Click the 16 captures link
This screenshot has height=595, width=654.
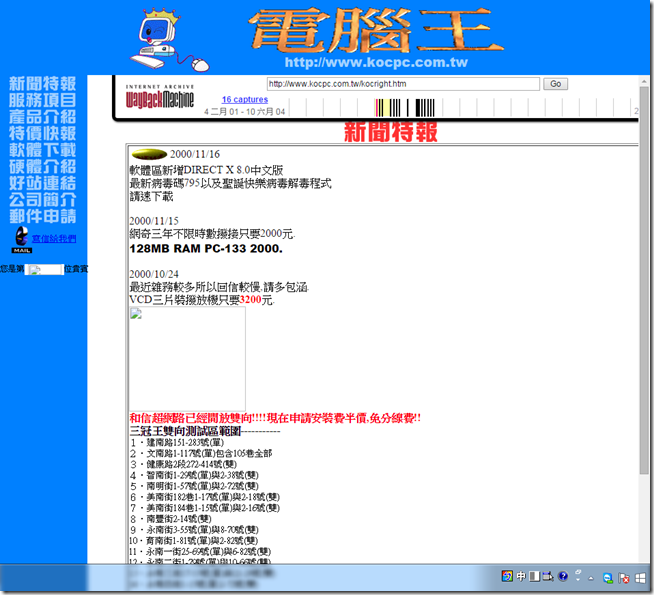(245, 99)
